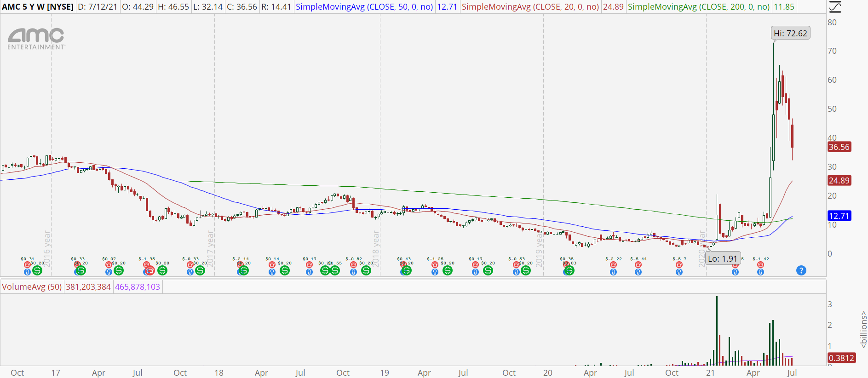
Task: Select the earnings lightbulb under $-5.7
Action: 679,272
